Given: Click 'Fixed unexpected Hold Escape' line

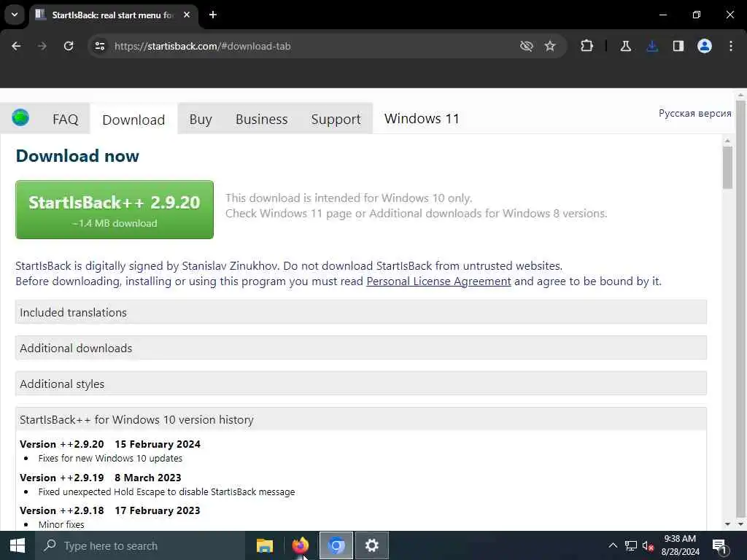Looking at the screenshot, I should (166, 491).
